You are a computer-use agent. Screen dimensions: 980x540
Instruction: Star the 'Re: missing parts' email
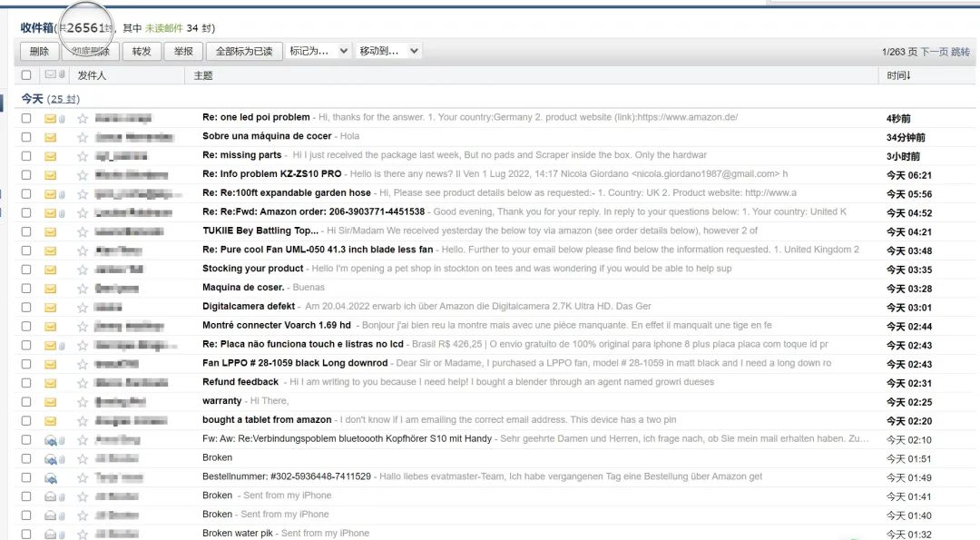pos(83,156)
